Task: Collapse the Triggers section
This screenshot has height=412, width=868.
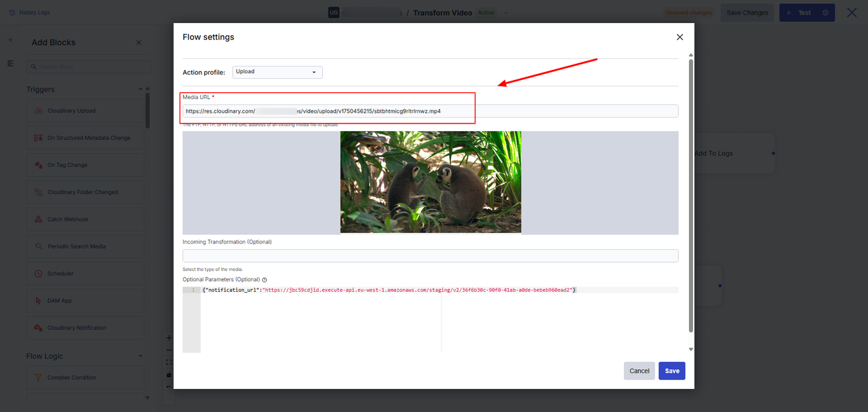Action: click(140, 90)
